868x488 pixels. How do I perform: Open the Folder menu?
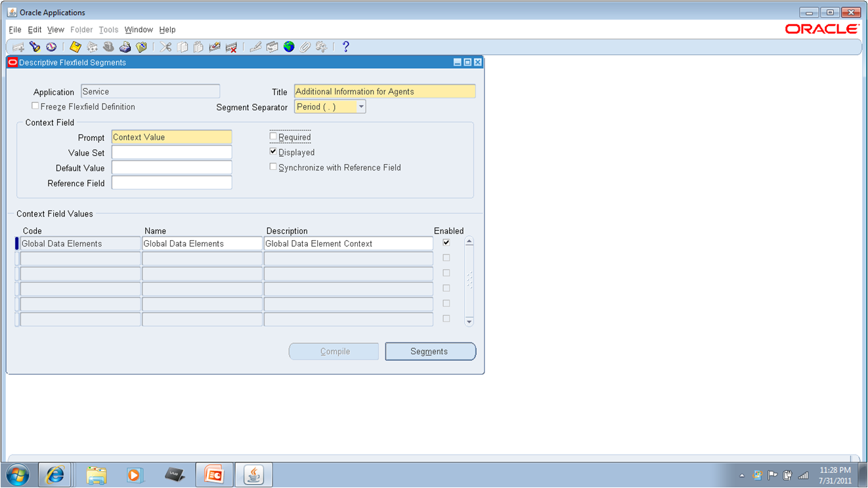pos(81,30)
